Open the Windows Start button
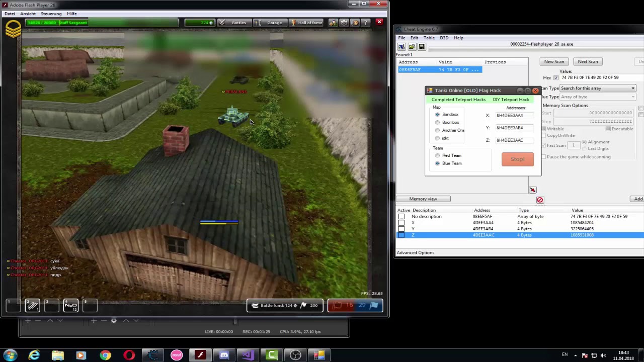 pos(10,355)
